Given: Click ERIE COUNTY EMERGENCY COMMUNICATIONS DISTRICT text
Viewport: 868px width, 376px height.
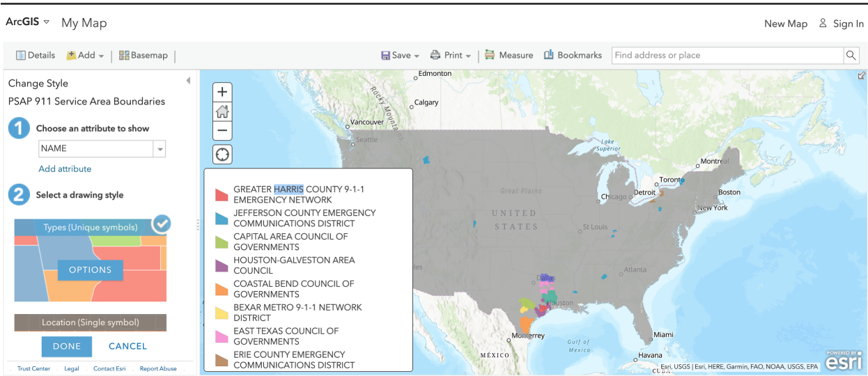Looking at the screenshot, I should [x=294, y=360].
